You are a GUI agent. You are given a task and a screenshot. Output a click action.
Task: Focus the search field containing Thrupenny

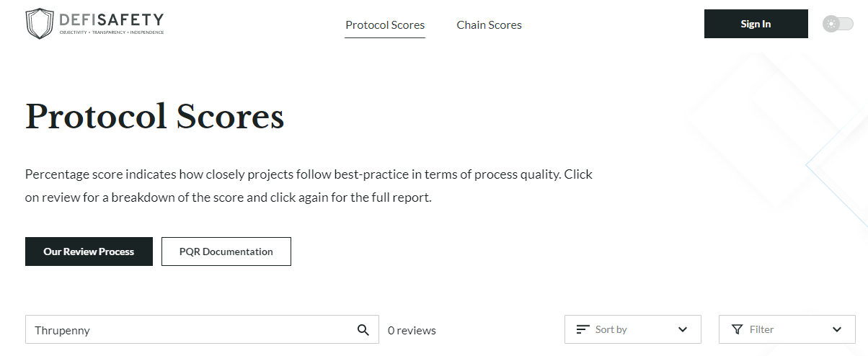(x=202, y=329)
